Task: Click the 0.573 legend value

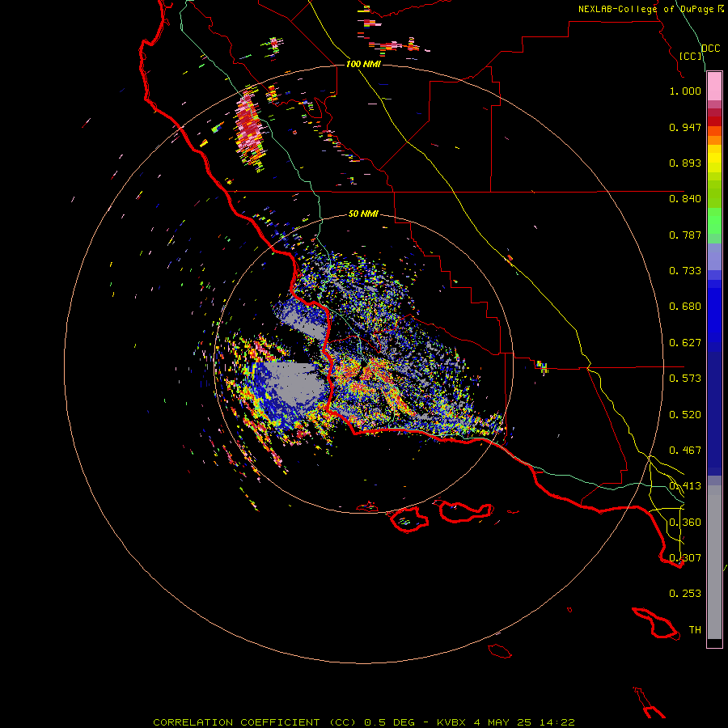Action: pyautogui.click(x=685, y=379)
